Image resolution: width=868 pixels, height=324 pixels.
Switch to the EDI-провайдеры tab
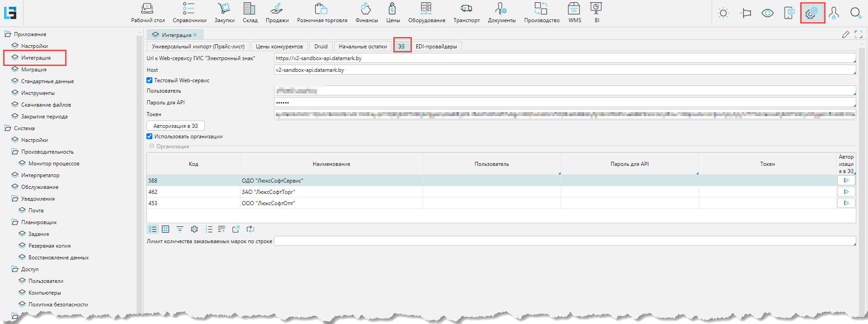[x=436, y=47]
